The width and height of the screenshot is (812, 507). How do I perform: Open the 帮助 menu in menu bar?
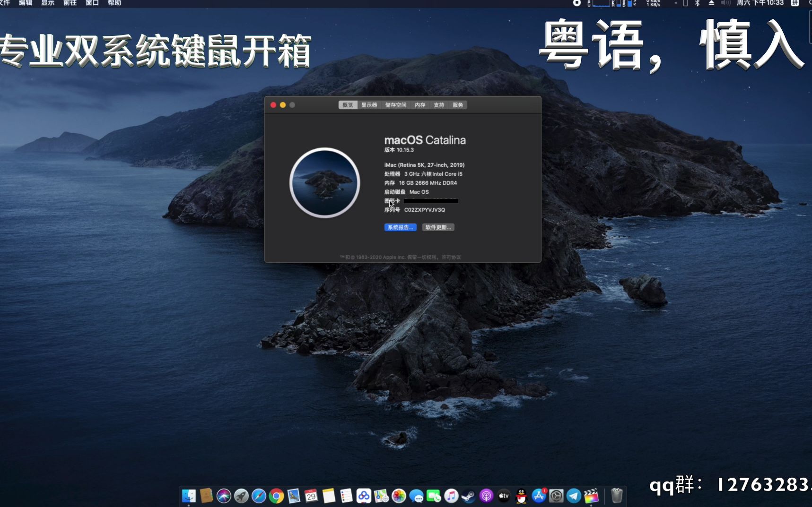pos(114,3)
